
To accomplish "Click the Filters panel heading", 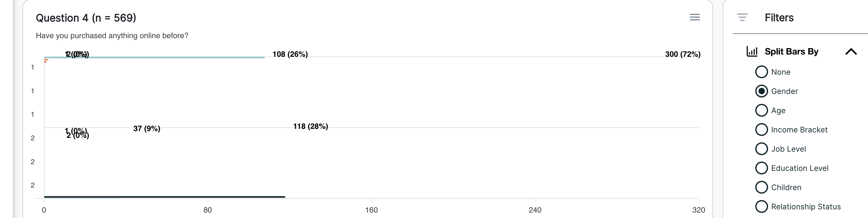I will pyautogui.click(x=779, y=18).
